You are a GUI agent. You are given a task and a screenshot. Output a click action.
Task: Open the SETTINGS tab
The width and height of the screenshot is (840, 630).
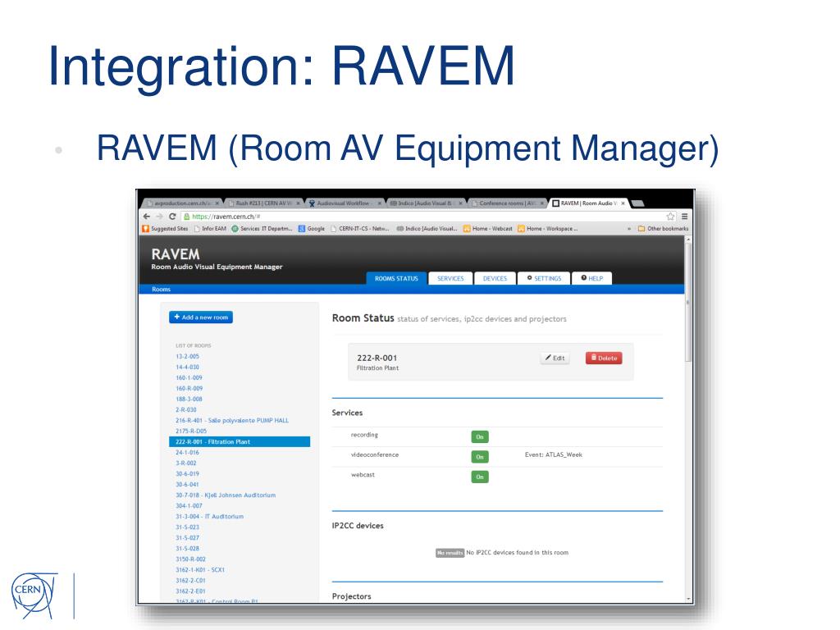545,279
